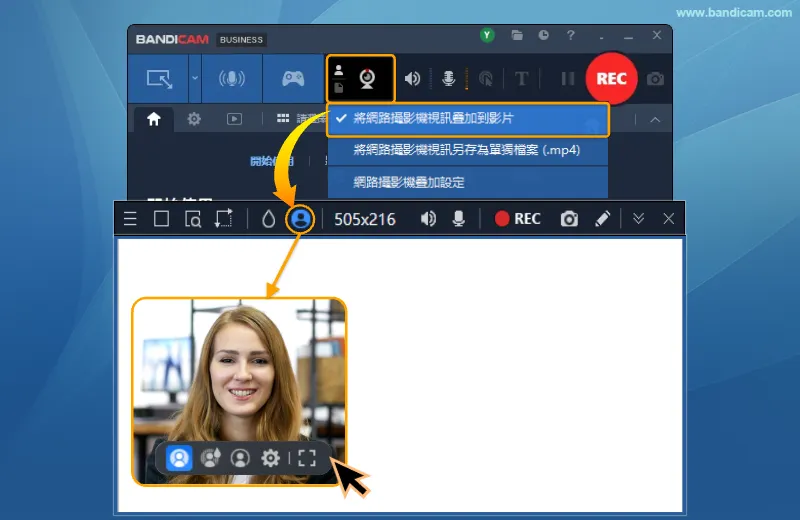Viewport: 800px width, 520px height.
Task: Open the settings gear tab
Action: [x=194, y=119]
